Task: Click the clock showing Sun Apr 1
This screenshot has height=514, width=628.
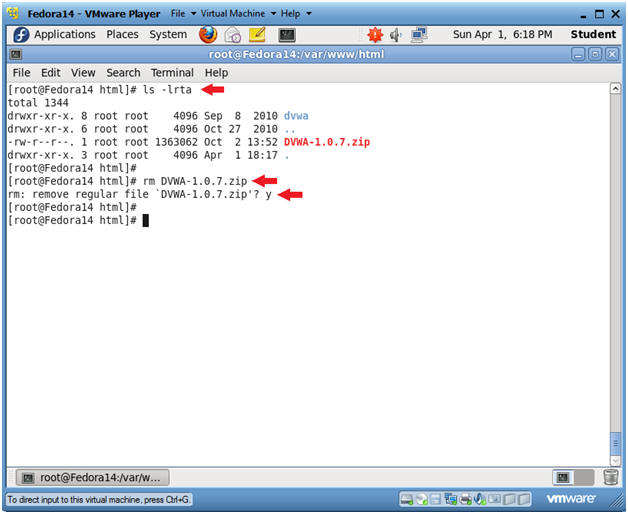Action: coord(502,34)
